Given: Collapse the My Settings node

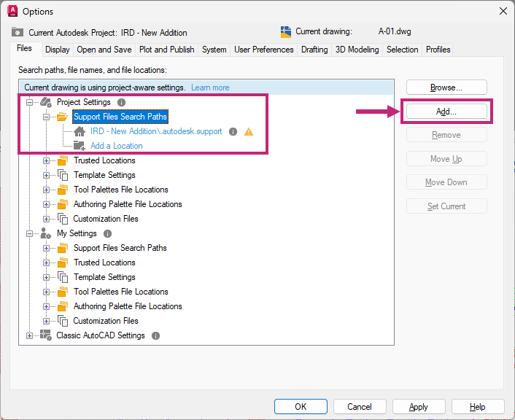Looking at the screenshot, I should click(x=30, y=234).
